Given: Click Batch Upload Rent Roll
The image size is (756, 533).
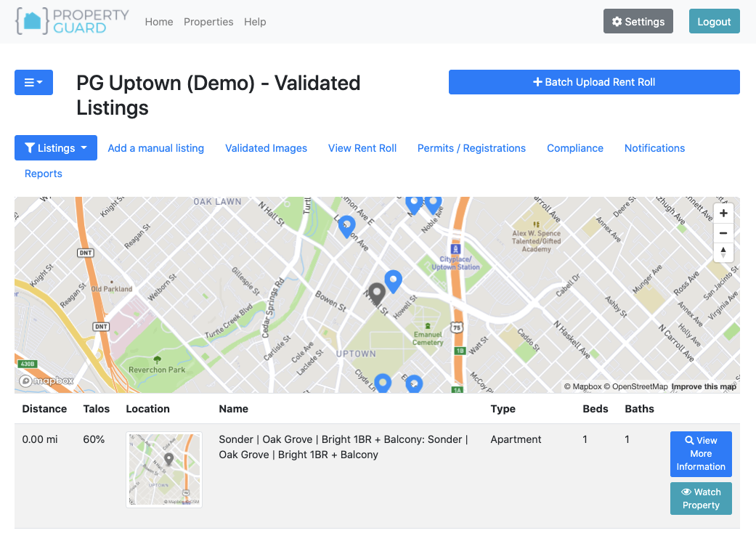Looking at the screenshot, I should pos(594,82).
